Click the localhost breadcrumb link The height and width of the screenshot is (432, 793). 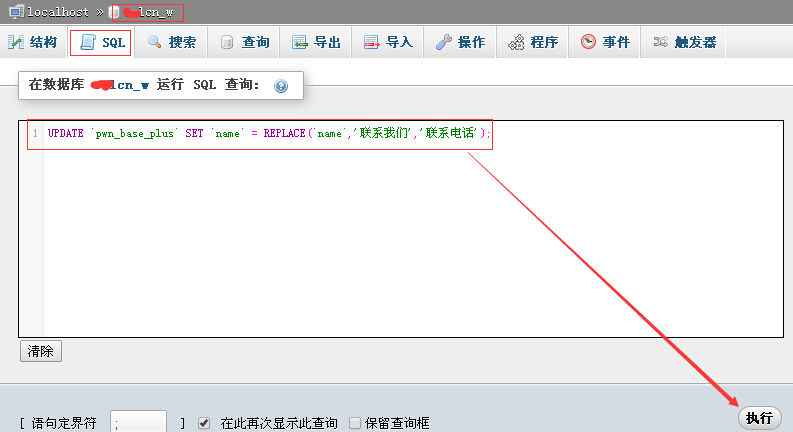(58, 12)
